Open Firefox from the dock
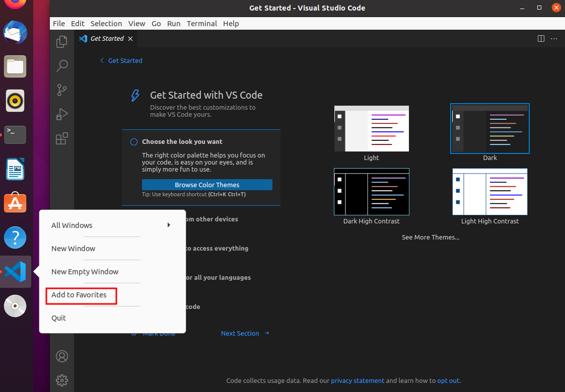This screenshot has height=392, width=565. [15, 4]
